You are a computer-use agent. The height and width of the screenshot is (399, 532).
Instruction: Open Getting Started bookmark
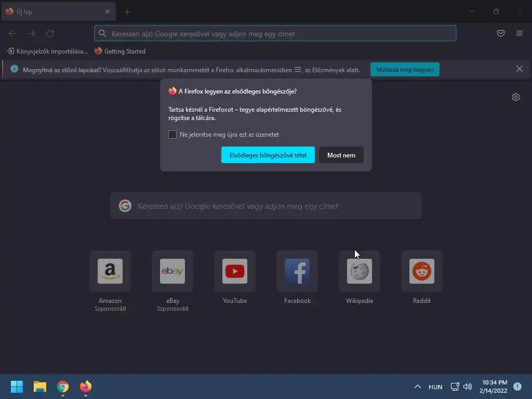tap(120, 51)
